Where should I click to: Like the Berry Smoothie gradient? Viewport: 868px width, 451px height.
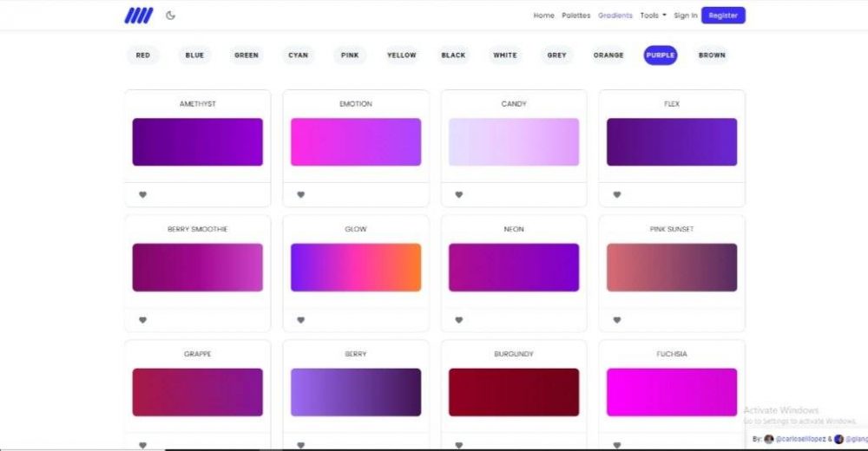point(143,320)
